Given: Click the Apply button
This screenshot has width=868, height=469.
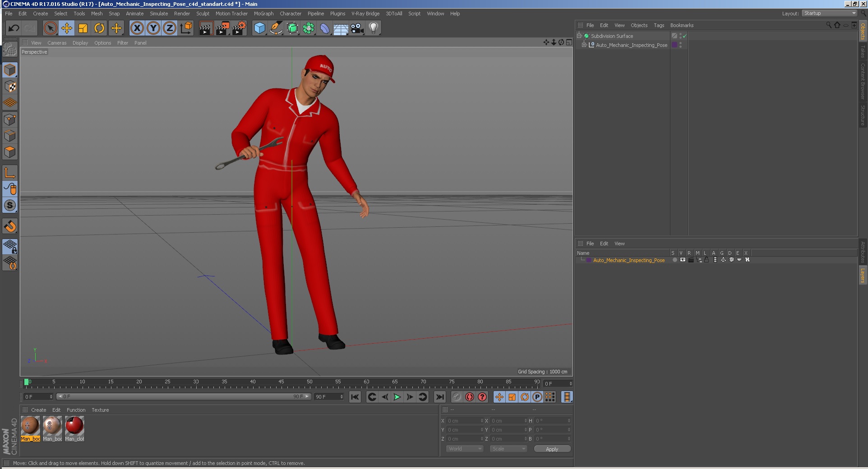Looking at the screenshot, I should 552,449.
